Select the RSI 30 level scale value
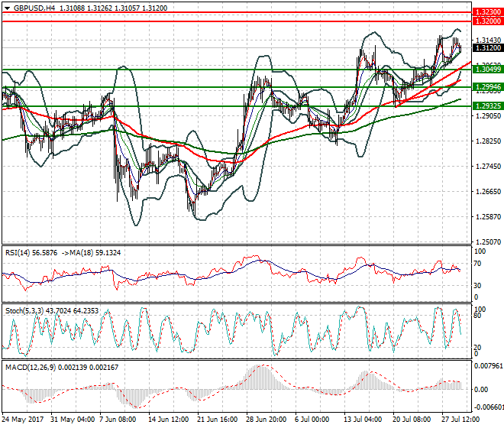 (x=477, y=285)
